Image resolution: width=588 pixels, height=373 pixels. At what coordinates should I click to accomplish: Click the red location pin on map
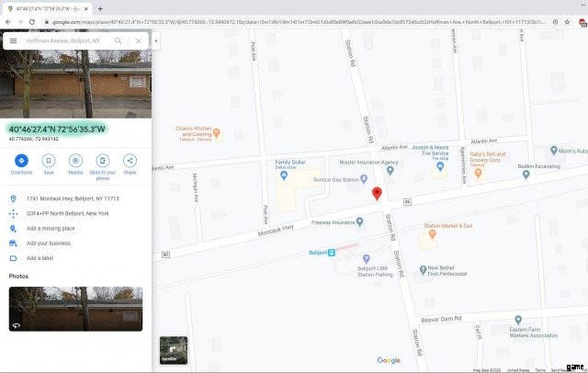click(376, 193)
